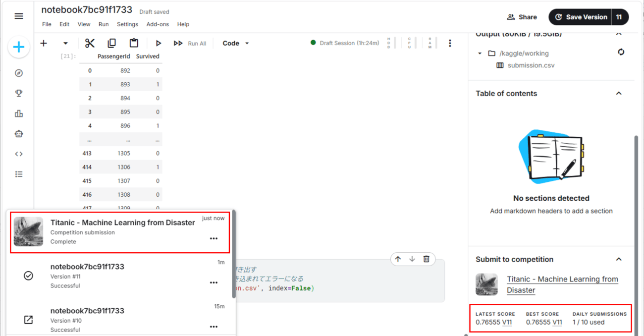Open the Edit menu
The image size is (644, 336).
coord(64,24)
